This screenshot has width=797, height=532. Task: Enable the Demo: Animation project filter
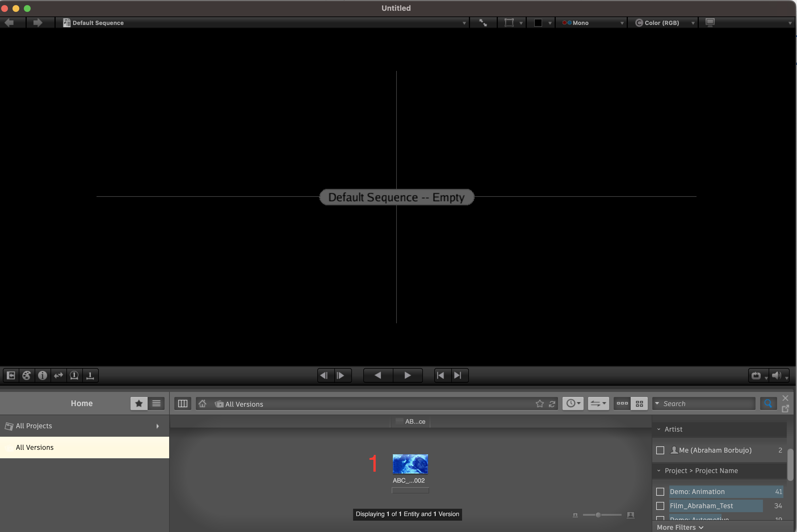[x=660, y=491]
